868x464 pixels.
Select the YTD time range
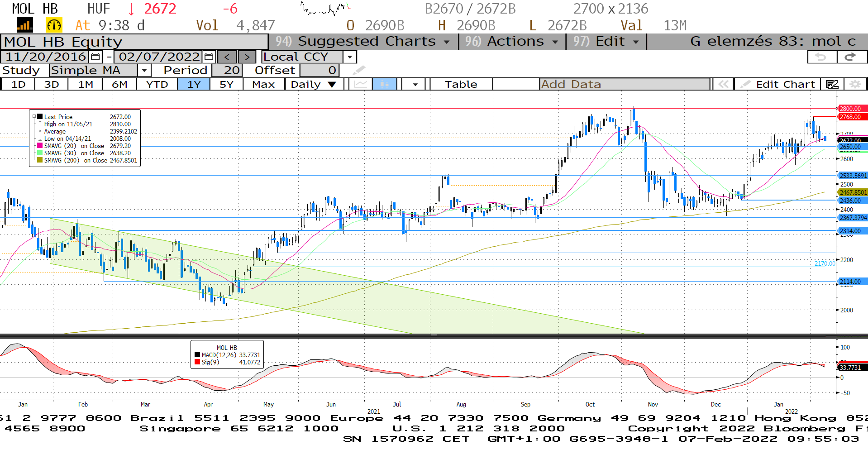coord(157,84)
